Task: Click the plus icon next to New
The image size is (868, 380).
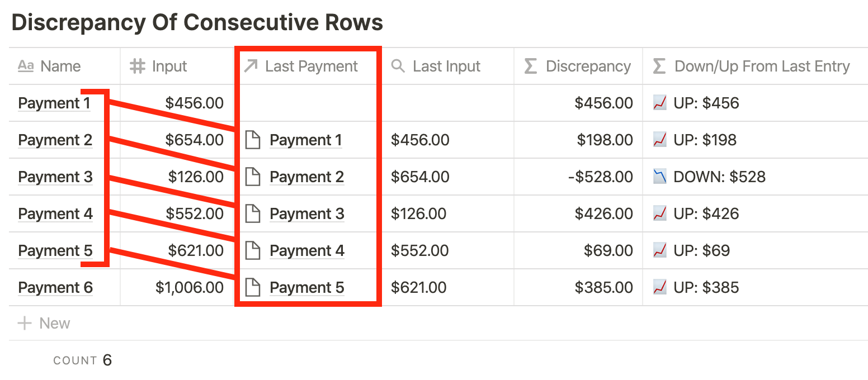Action: click(25, 323)
